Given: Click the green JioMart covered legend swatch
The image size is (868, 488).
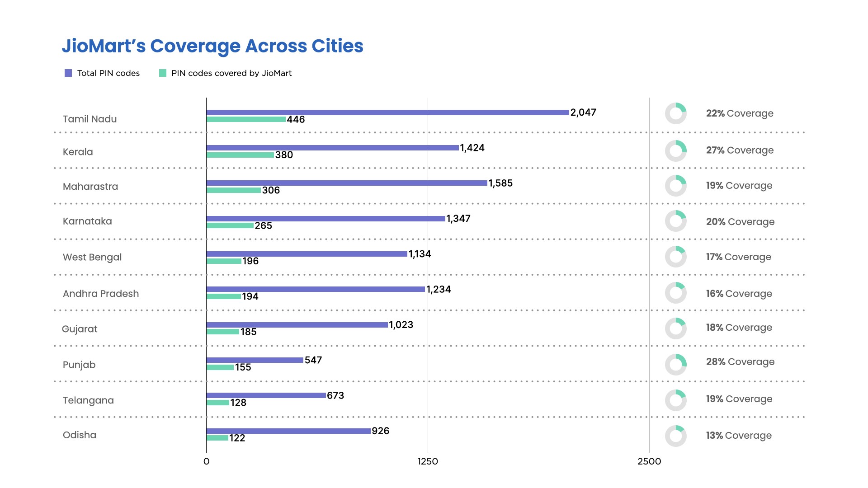Looking at the screenshot, I should coord(163,73).
